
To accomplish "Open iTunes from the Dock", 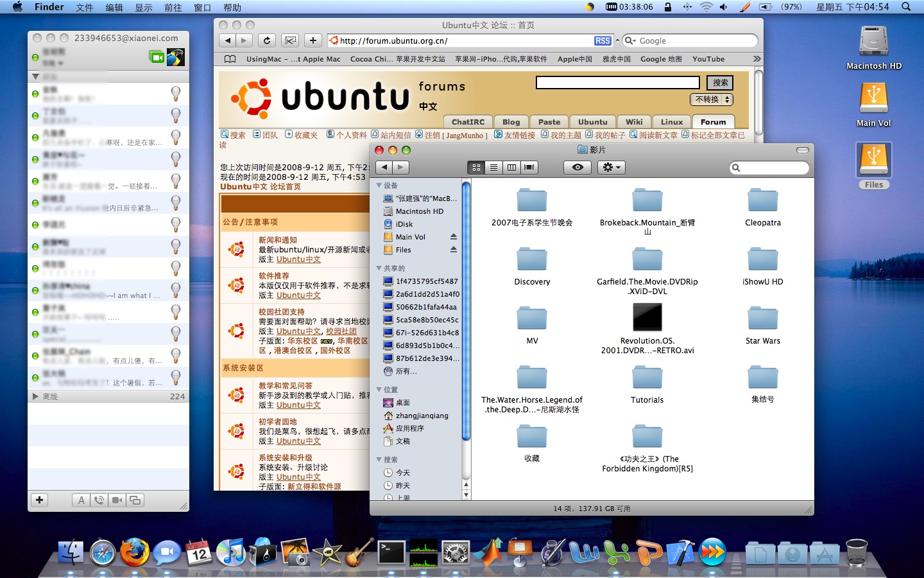I will [231, 552].
